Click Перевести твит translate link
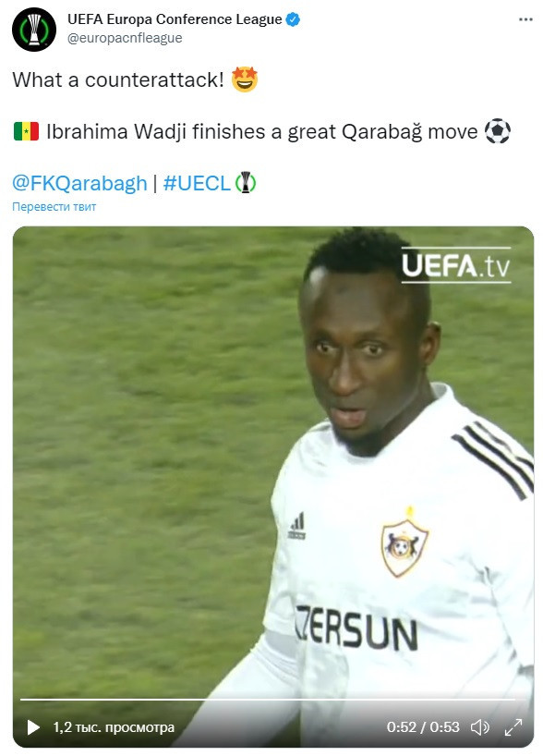Image resolution: width=543 pixels, height=756 pixels. 54,207
